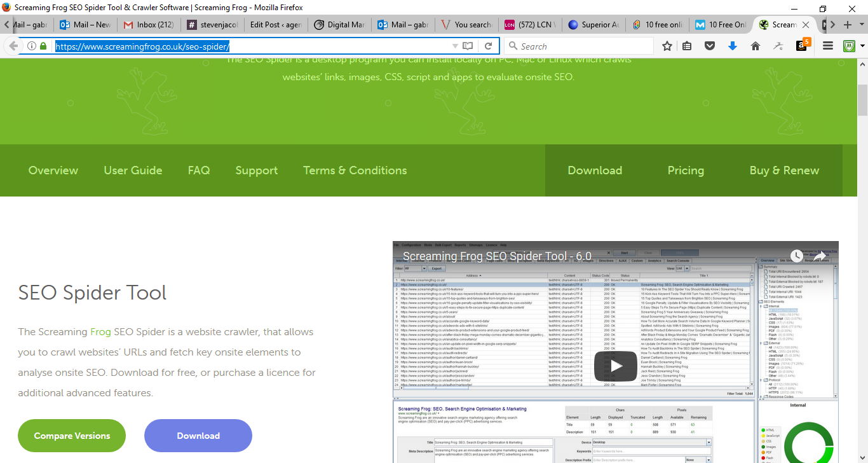Click the blue Download button
The height and width of the screenshot is (463, 868).
(198, 436)
